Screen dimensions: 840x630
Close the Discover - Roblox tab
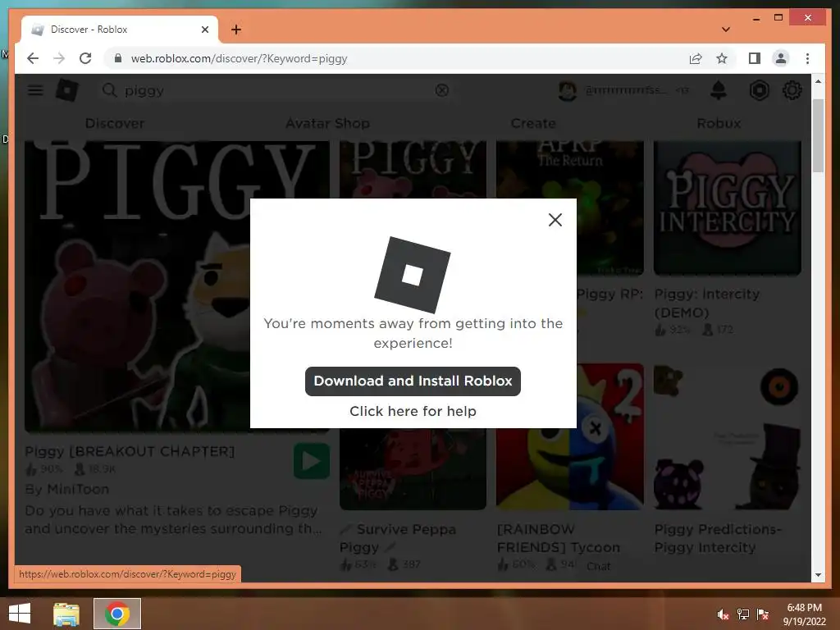(x=204, y=30)
